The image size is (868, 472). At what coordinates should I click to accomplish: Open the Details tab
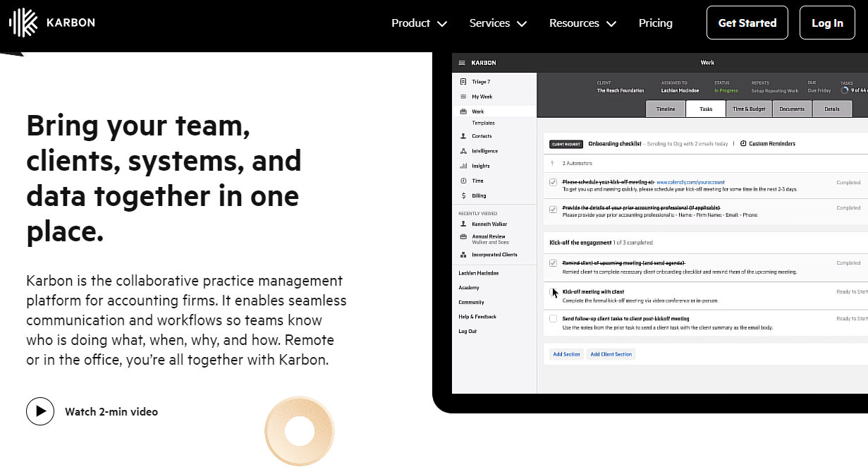click(x=832, y=109)
